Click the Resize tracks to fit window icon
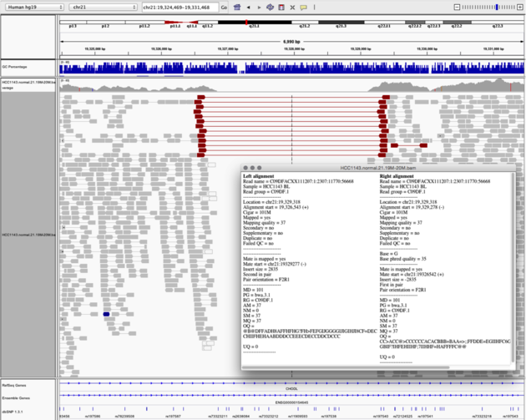 click(x=292, y=7)
